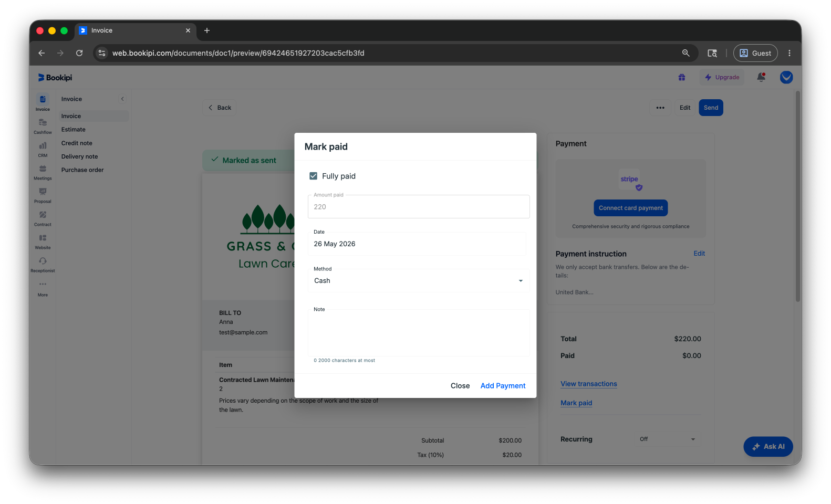The image size is (831, 504).
Task: Open the Method dropdown showing Cash
Action: tap(419, 281)
